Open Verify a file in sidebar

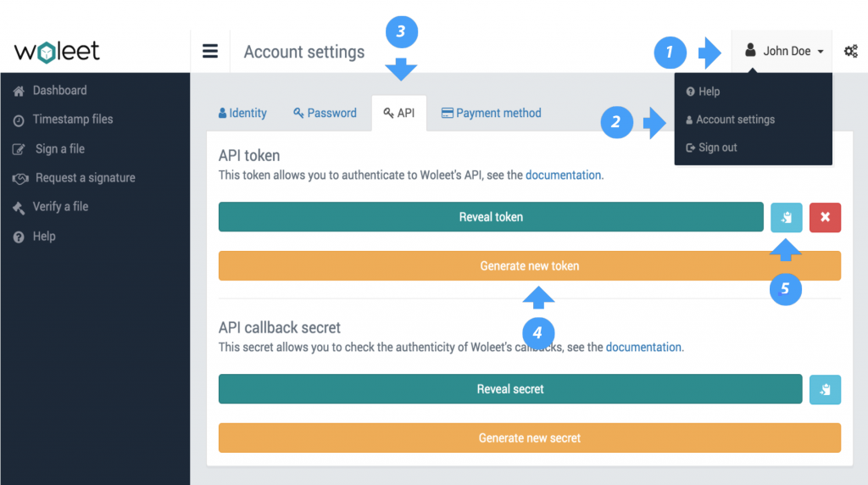pyautogui.click(x=60, y=207)
